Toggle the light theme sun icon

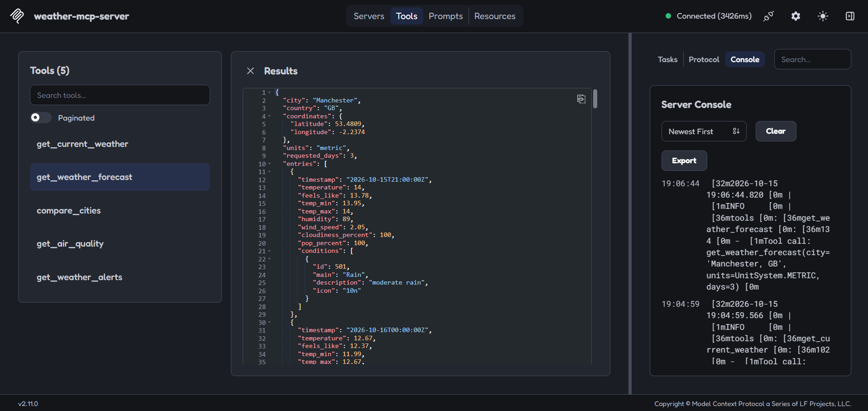coord(823,16)
